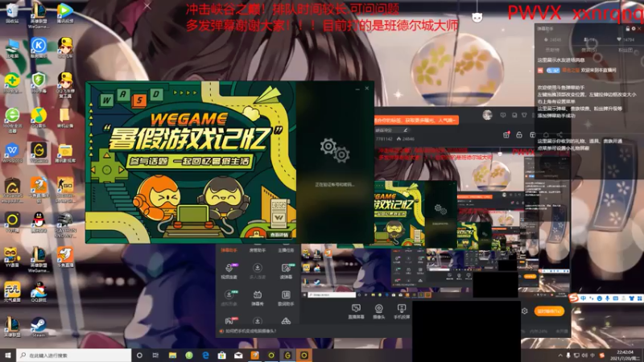Open Task View from the taskbar

pos(155,356)
